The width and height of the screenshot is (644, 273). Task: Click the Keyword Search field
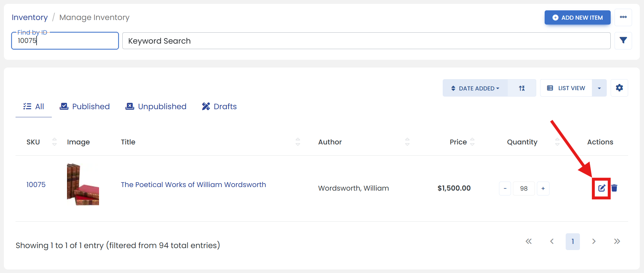click(x=366, y=41)
